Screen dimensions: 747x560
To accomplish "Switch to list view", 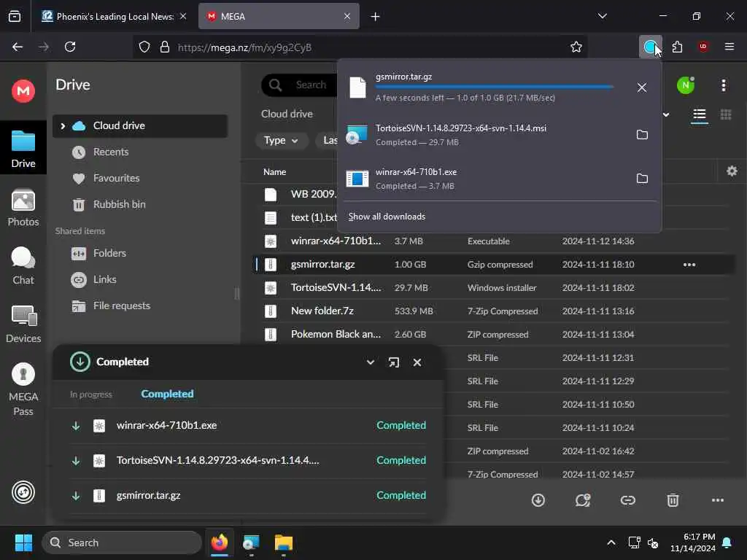I will click(699, 114).
